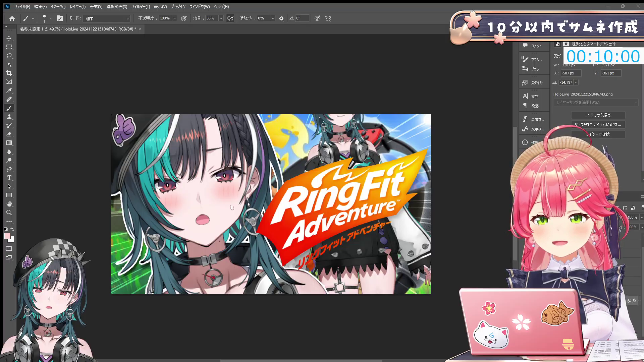Open the opacity slider dropdown arrow
Screen dimensions: 644x362
click(x=174, y=18)
